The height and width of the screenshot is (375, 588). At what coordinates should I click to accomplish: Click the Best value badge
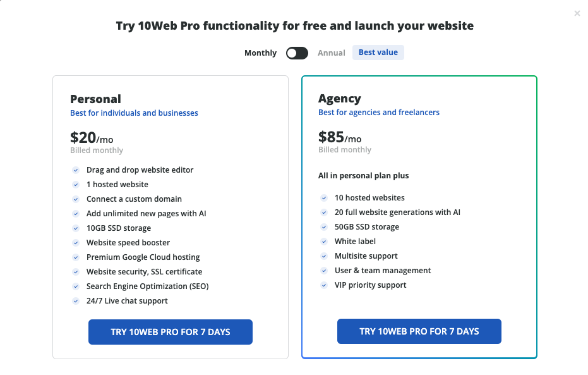tap(378, 52)
